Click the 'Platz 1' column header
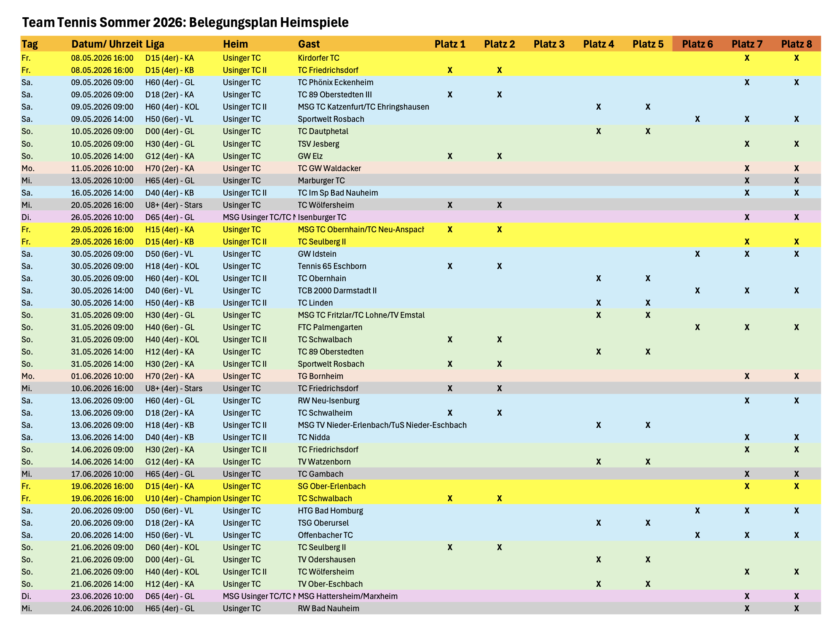This screenshot has height=634, width=840. click(450, 44)
